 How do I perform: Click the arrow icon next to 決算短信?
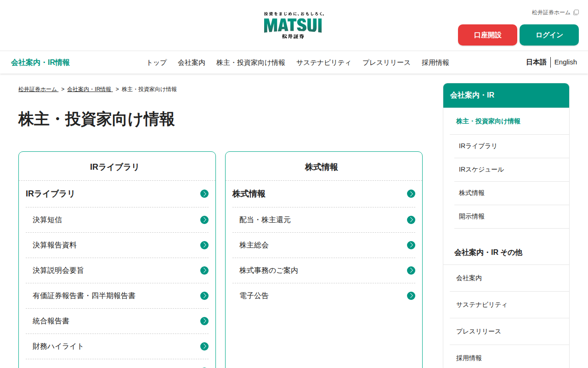click(x=204, y=220)
